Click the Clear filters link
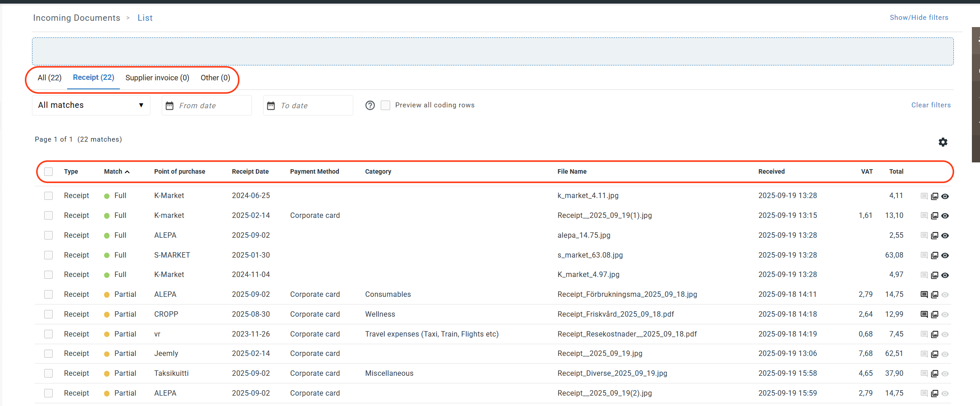 tap(931, 105)
